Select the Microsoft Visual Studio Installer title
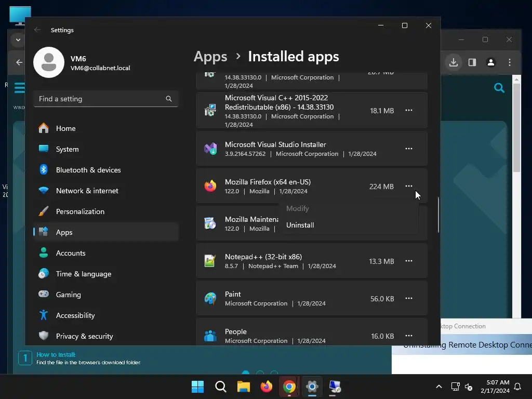The width and height of the screenshot is (532, 399). click(275, 144)
